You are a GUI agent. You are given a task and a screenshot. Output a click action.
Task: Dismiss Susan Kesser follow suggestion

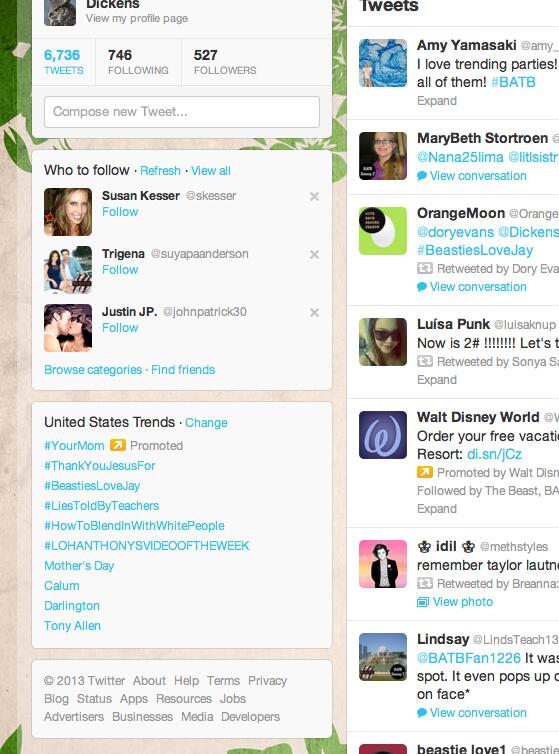click(314, 196)
